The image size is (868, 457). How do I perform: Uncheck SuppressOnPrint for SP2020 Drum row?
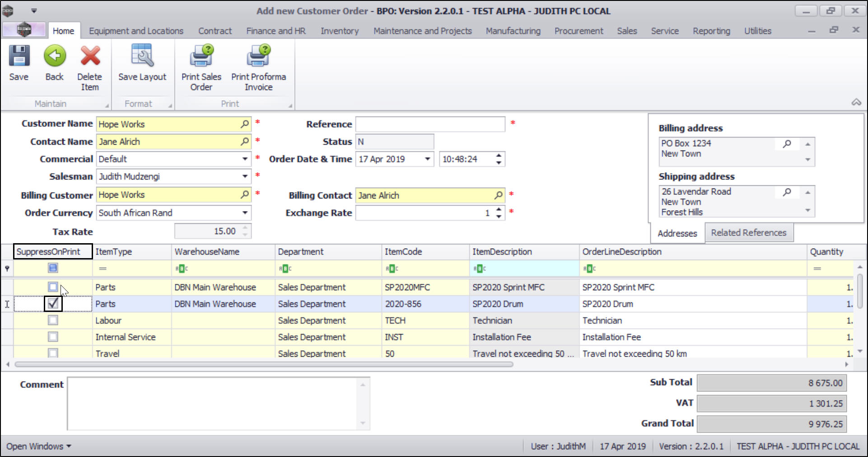coord(53,304)
